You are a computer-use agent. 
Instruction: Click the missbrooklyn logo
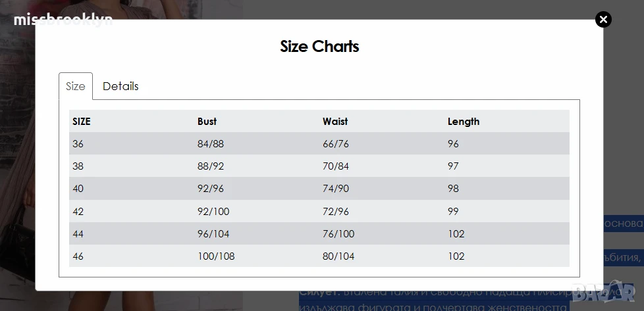pos(63,19)
